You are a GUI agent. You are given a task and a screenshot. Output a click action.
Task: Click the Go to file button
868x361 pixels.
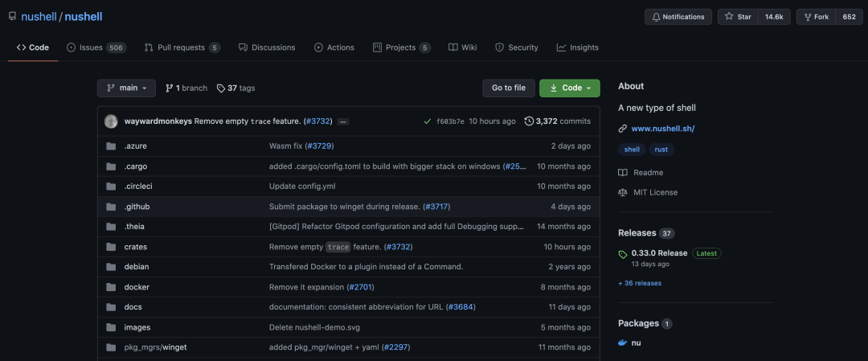(509, 88)
